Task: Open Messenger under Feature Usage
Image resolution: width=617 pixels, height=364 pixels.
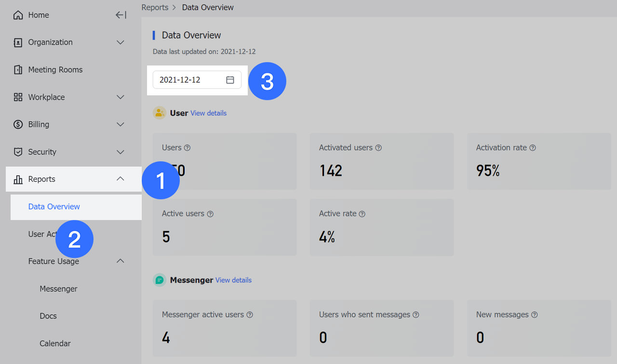Action: tap(58, 288)
